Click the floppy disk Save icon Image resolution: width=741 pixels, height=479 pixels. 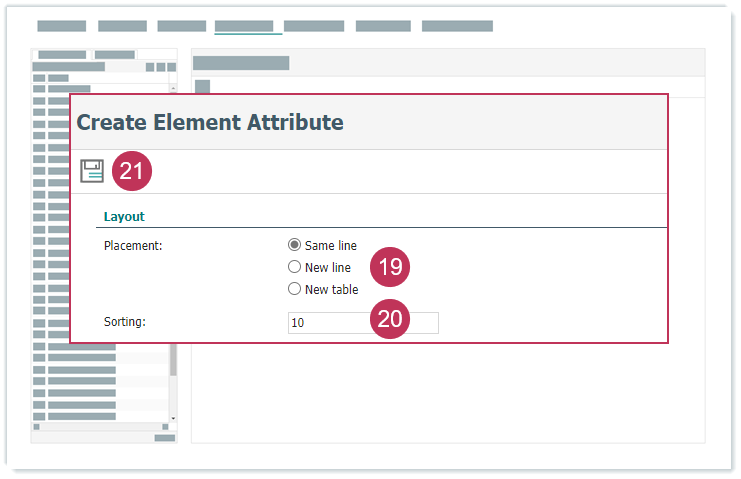pos(92,171)
